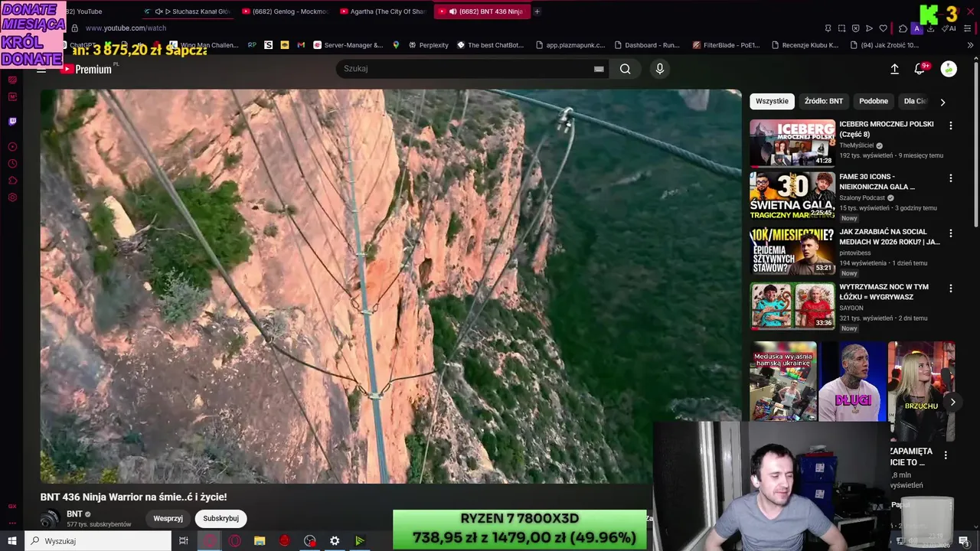Open the FAME 30 ICONS video thumbnail
Screen dimensions: 980x551
[792, 196]
